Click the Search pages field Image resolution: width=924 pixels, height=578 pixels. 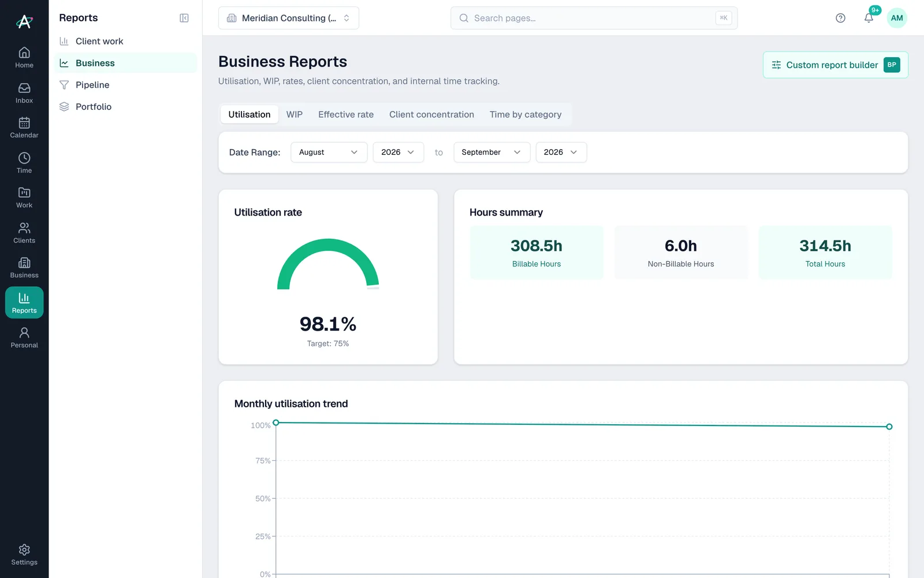594,18
